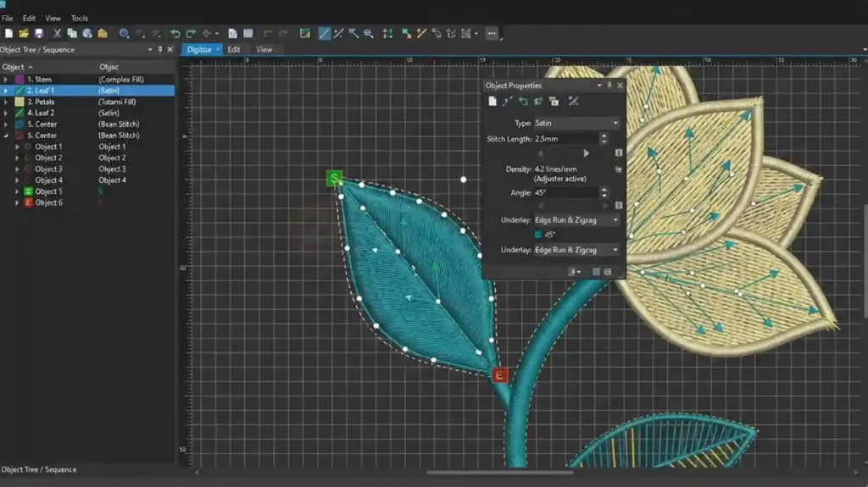Open a file using the folder icon
The height and width of the screenshot is (487, 868).
click(24, 34)
